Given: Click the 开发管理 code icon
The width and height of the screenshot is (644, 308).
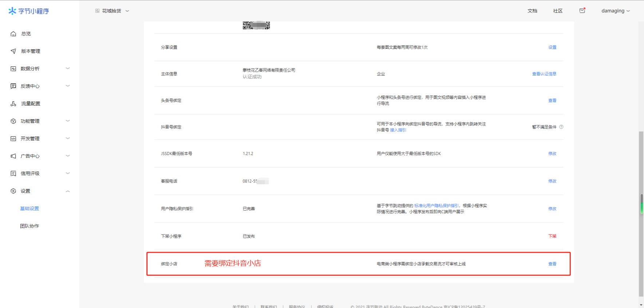Looking at the screenshot, I should click(13, 139).
